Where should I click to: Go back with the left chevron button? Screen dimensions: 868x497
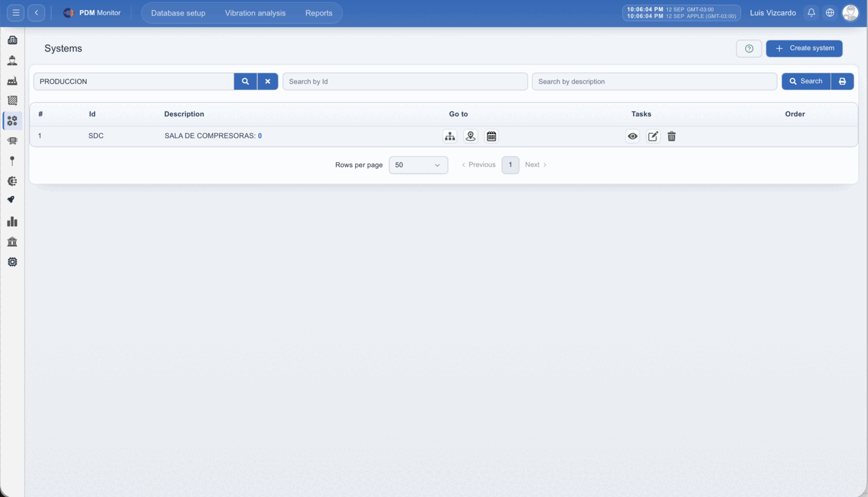coord(36,13)
